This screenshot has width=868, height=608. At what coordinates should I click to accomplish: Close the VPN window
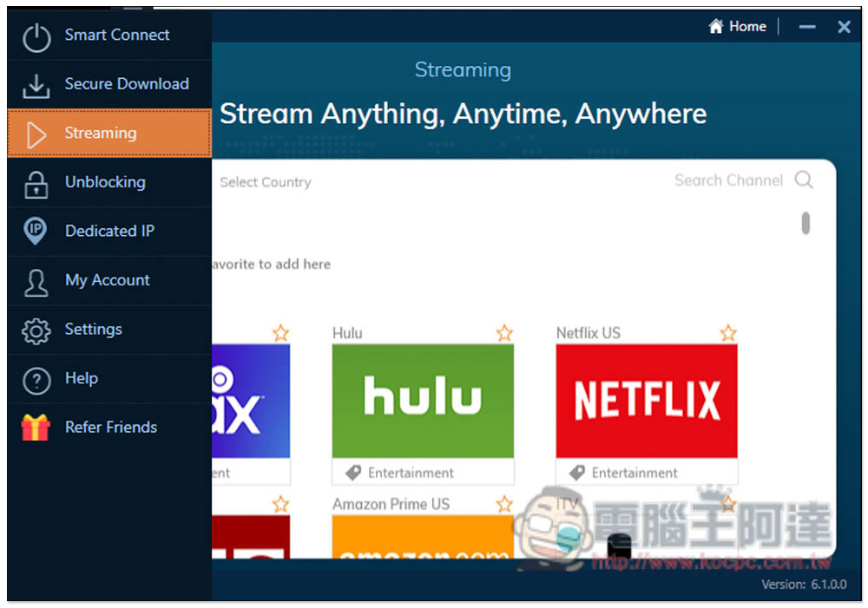coord(845,27)
